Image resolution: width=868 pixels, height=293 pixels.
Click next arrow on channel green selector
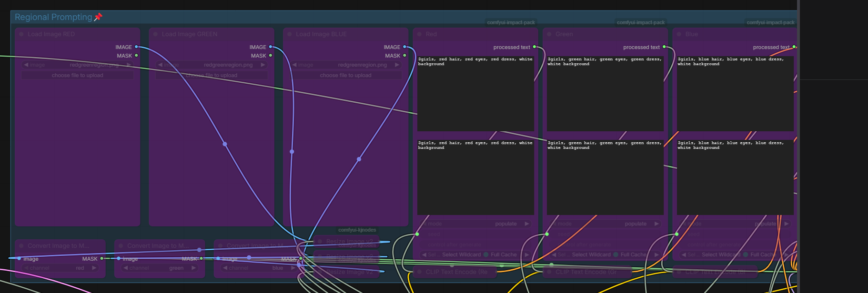pos(193,268)
